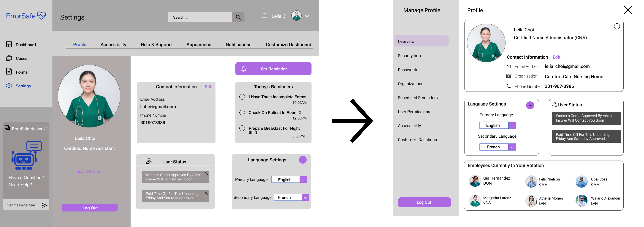Screen dimensions: 644x227
Task: Mark 'Prepare Breakfast For Night Shift' complete
Action: (242, 129)
